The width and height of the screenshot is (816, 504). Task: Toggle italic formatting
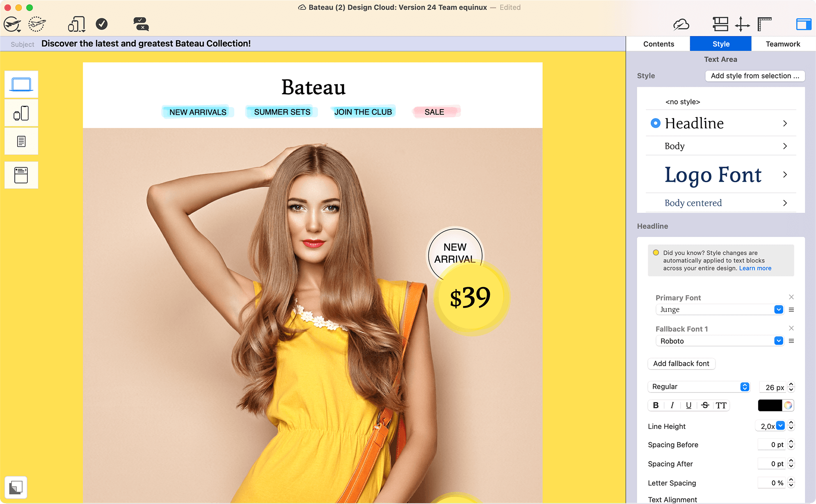672,405
